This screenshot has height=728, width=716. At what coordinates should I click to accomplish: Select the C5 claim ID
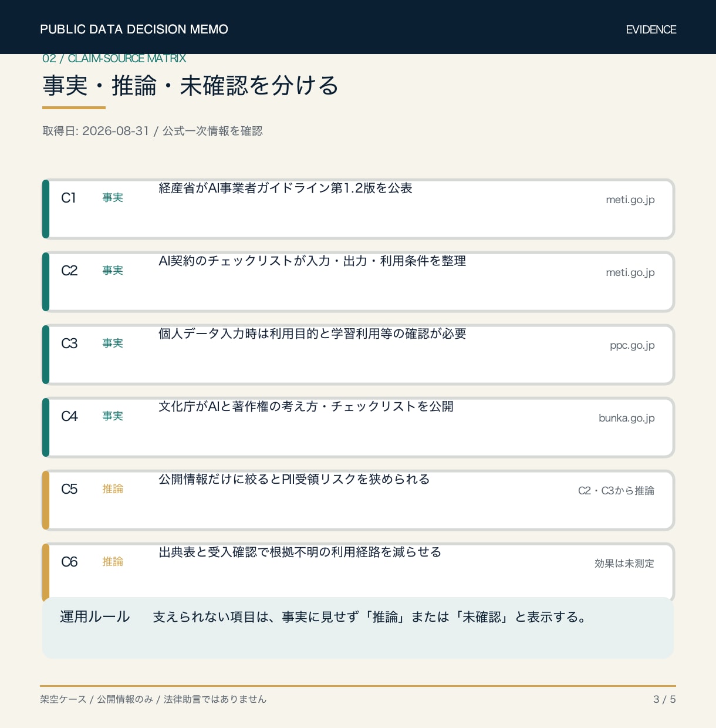(x=69, y=489)
